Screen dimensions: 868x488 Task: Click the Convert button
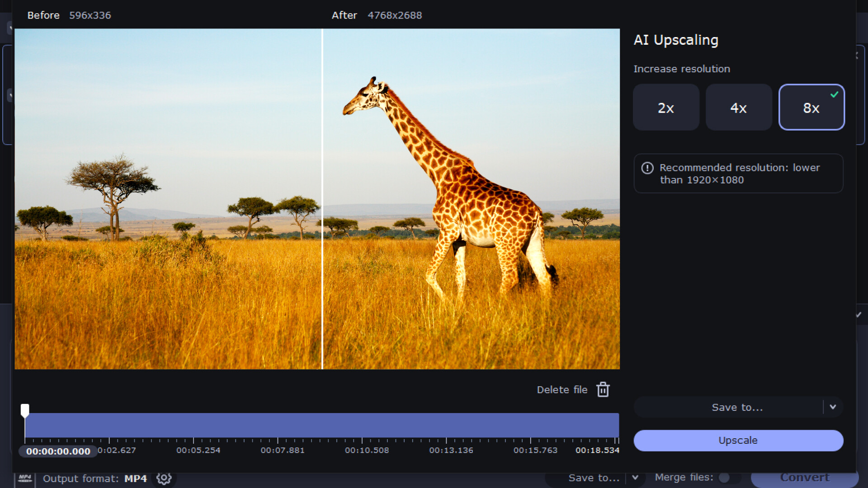pos(805,478)
